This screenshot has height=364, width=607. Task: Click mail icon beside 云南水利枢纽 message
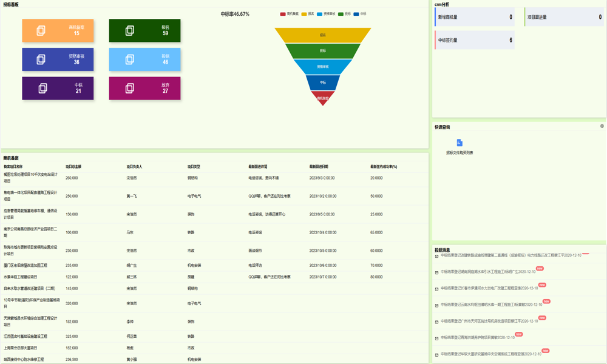(436, 305)
